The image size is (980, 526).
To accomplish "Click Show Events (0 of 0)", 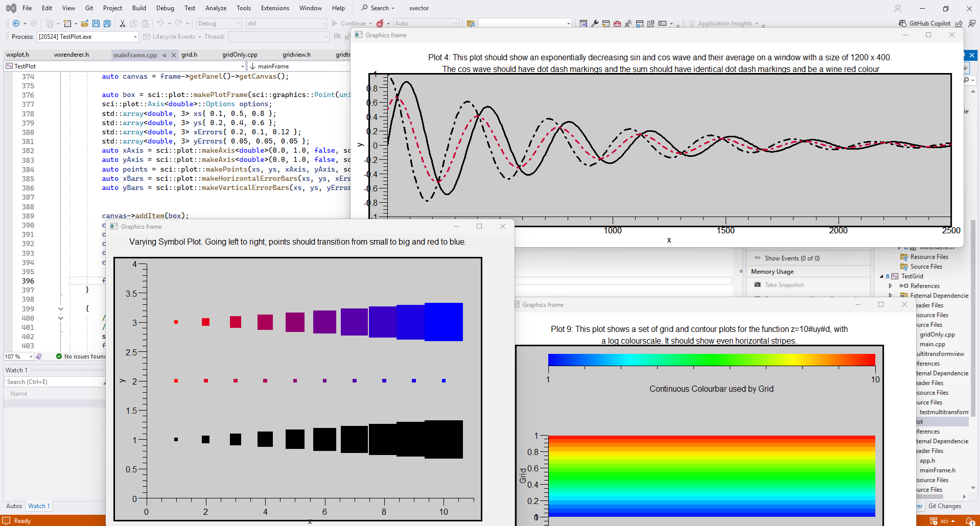I will click(791, 258).
